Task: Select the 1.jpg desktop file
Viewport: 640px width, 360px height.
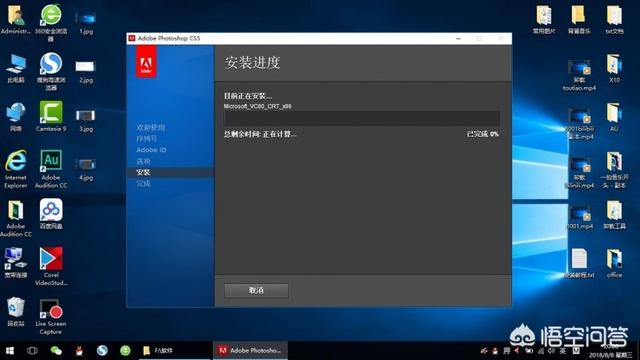Action: (x=86, y=22)
